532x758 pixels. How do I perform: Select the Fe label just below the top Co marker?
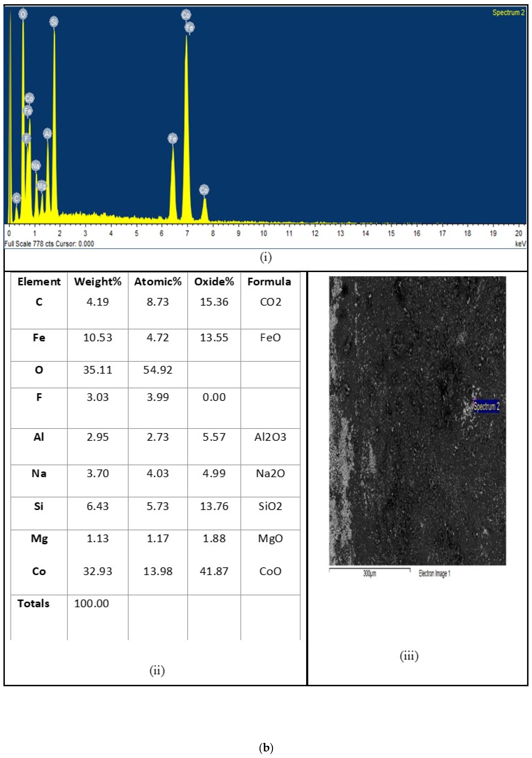189,27
